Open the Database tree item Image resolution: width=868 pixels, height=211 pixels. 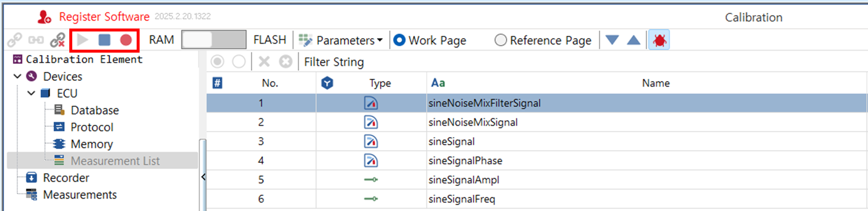94,110
